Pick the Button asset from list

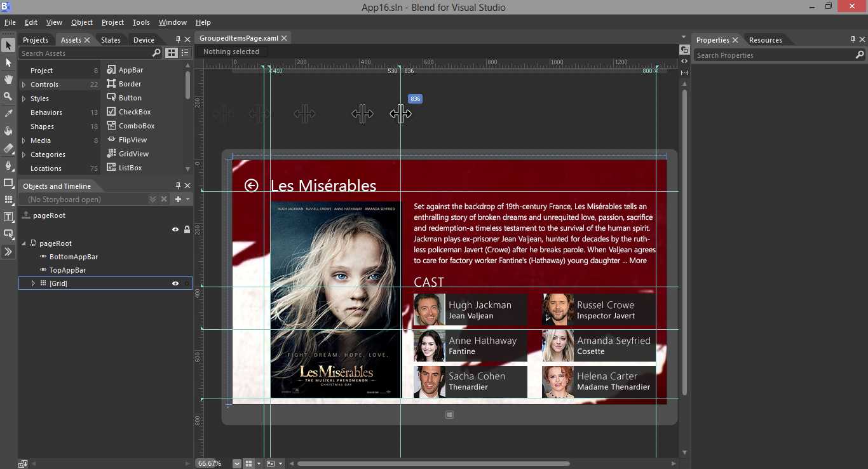click(124, 98)
